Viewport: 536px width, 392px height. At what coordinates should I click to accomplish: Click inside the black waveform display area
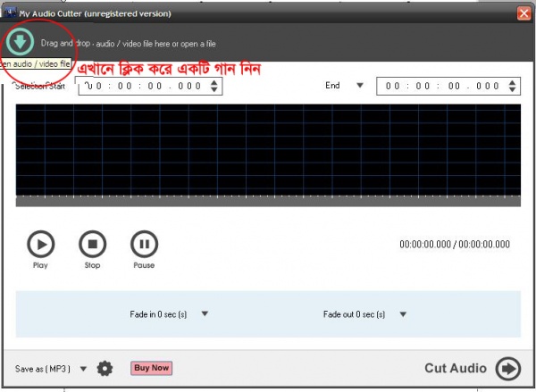click(268, 150)
